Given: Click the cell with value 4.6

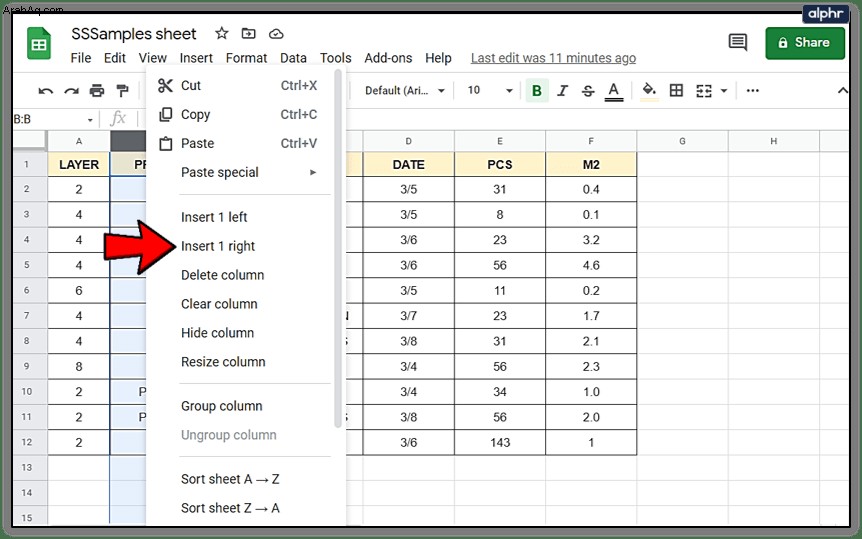Looking at the screenshot, I should (591, 265).
